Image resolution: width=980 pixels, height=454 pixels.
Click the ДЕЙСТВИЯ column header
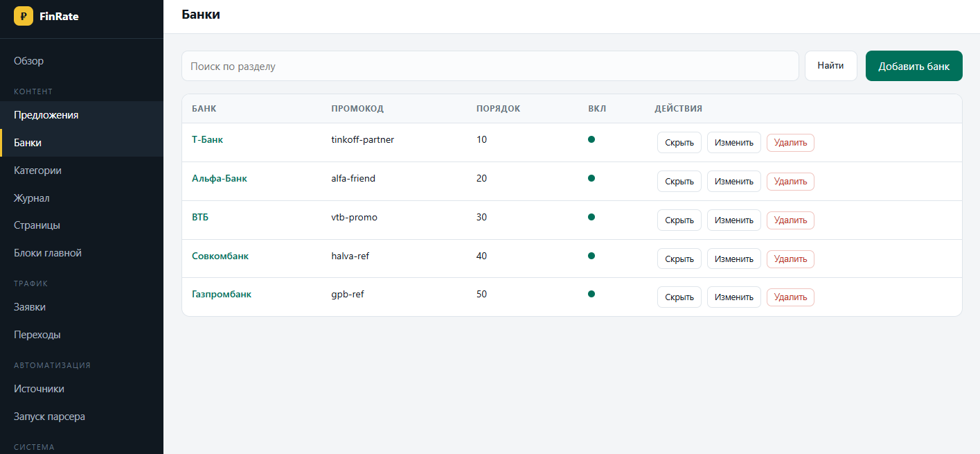pyautogui.click(x=679, y=109)
